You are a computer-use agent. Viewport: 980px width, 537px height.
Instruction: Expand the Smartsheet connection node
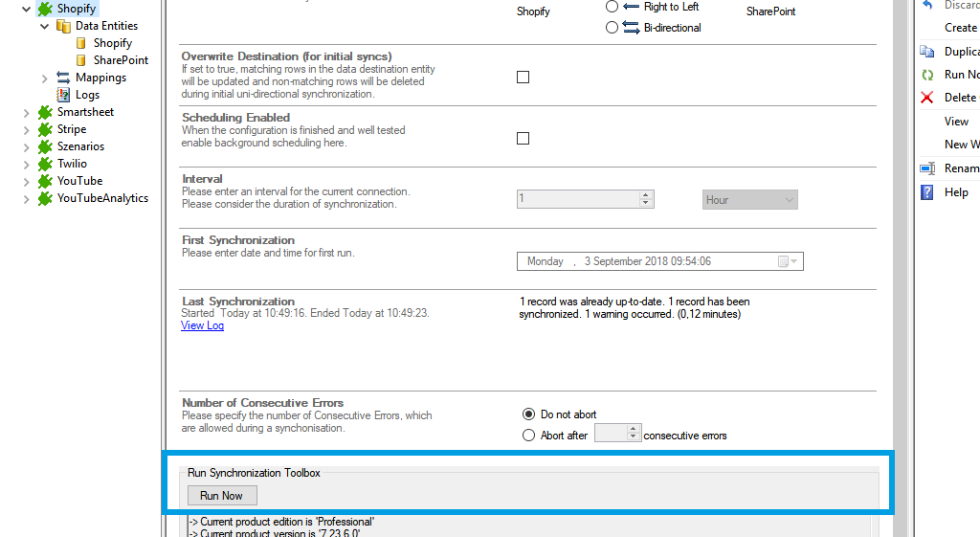point(27,112)
